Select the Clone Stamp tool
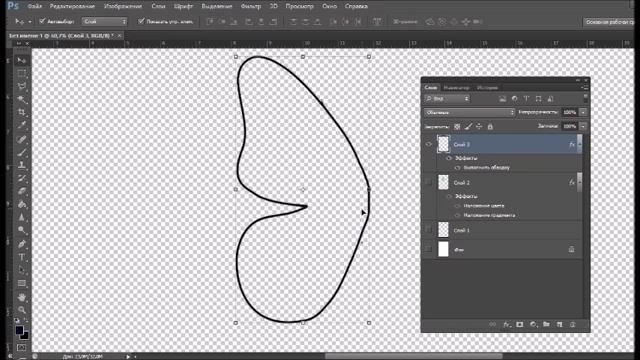The width and height of the screenshot is (640, 360). (x=21, y=165)
